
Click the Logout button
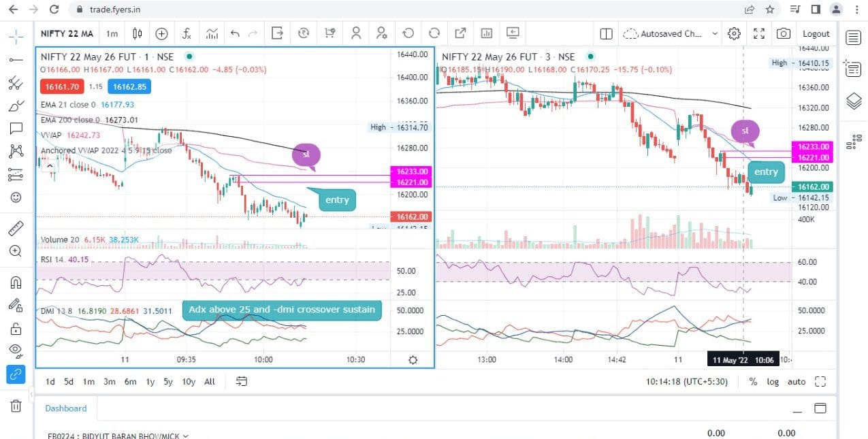coord(816,33)
